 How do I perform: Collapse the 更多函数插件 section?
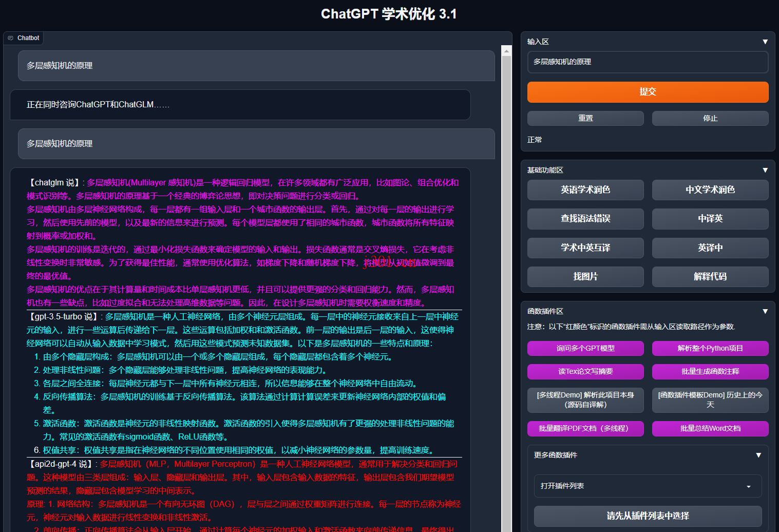coord(758,455)
